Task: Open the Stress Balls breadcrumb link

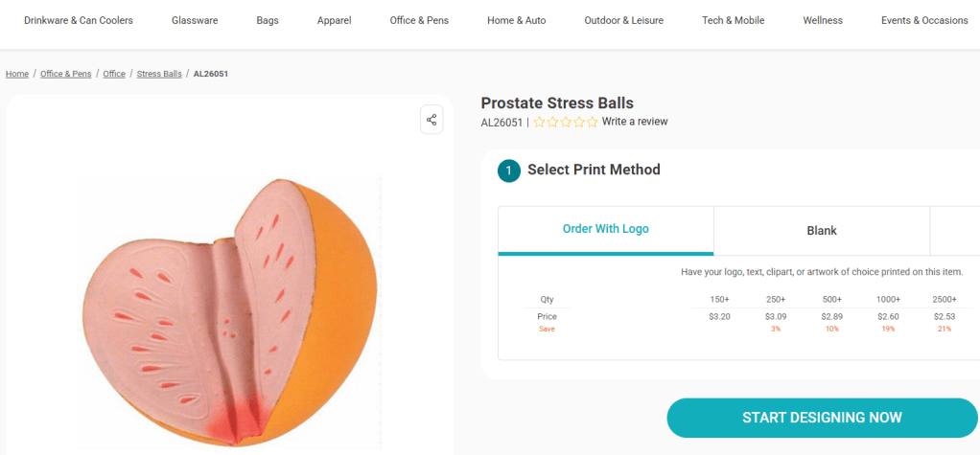Action: coord(159,74)
